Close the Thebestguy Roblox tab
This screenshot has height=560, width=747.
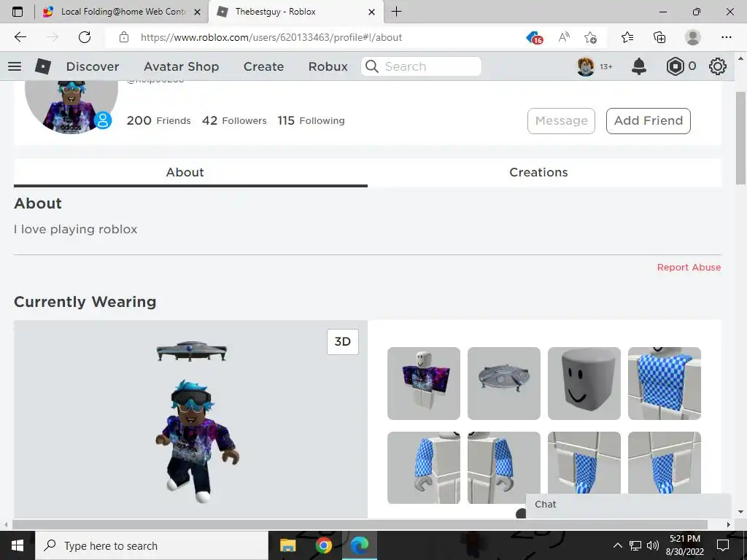coord(371,12)
